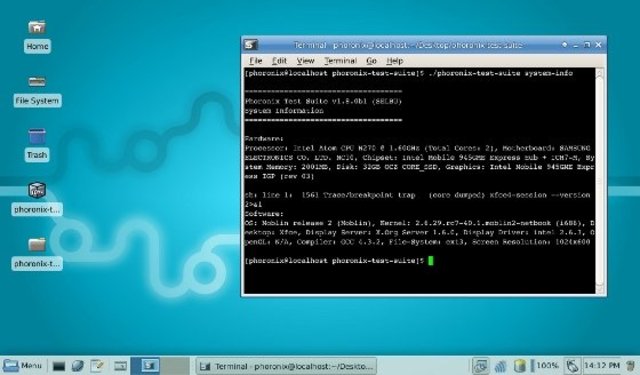Minimize the Terminal window
Viewport: 640px width, 375px height.
tap(576, 45)
